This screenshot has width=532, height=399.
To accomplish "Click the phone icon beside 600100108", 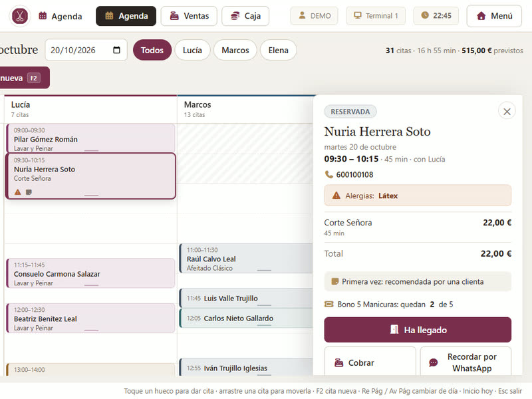I will 329,174.
